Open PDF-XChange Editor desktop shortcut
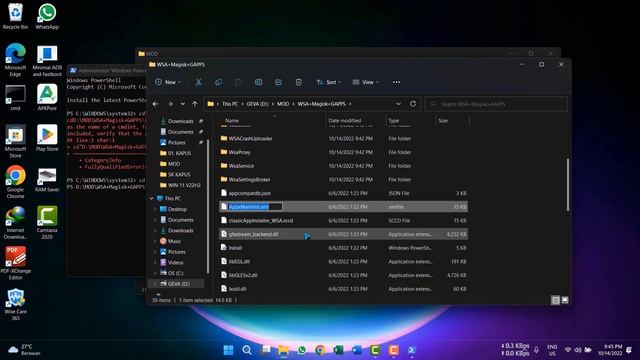Screen dimensions: 640x360 (16, 263)
